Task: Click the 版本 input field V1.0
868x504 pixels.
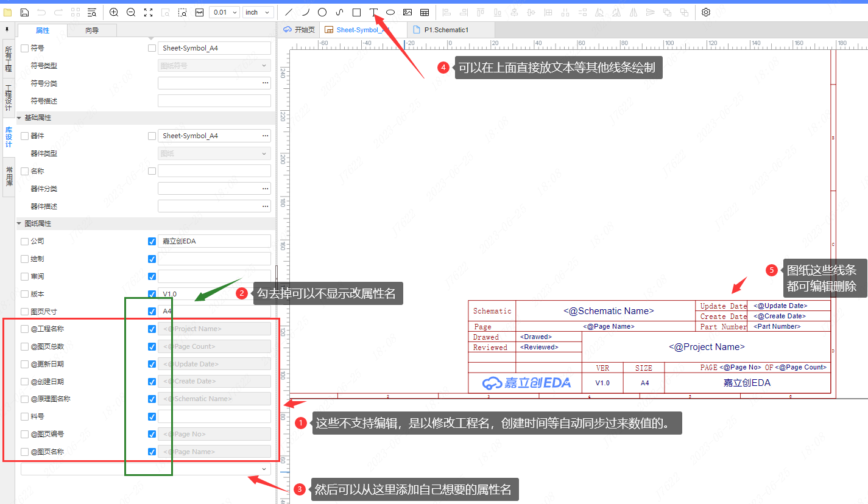Action: coord(214,294)
